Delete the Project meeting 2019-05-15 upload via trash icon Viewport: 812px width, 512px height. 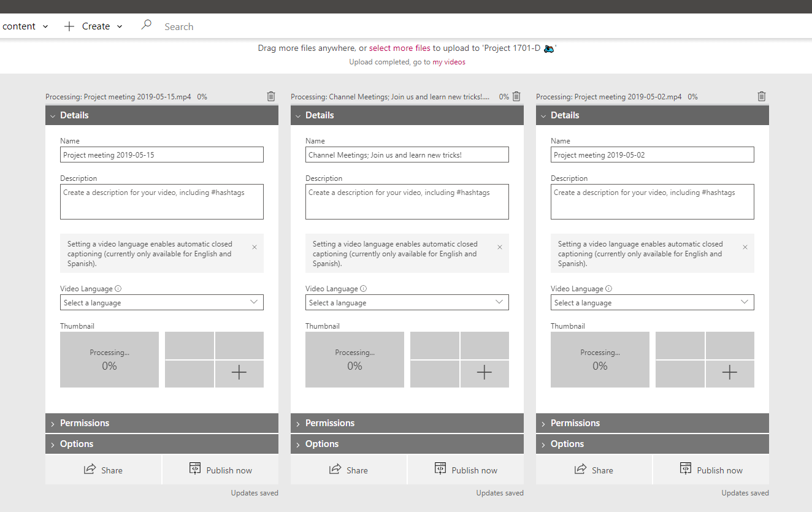(271, 96)
